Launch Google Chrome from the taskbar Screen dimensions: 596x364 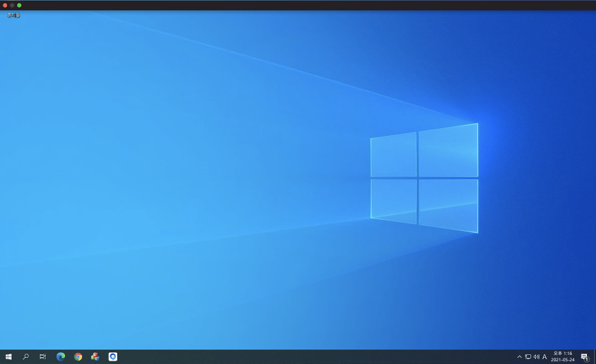pyautogui.click(x=79, y=357)
